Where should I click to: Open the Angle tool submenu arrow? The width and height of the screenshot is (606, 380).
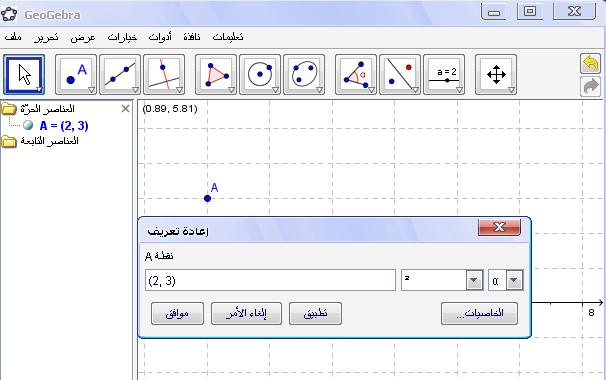[x=371, y=90]
